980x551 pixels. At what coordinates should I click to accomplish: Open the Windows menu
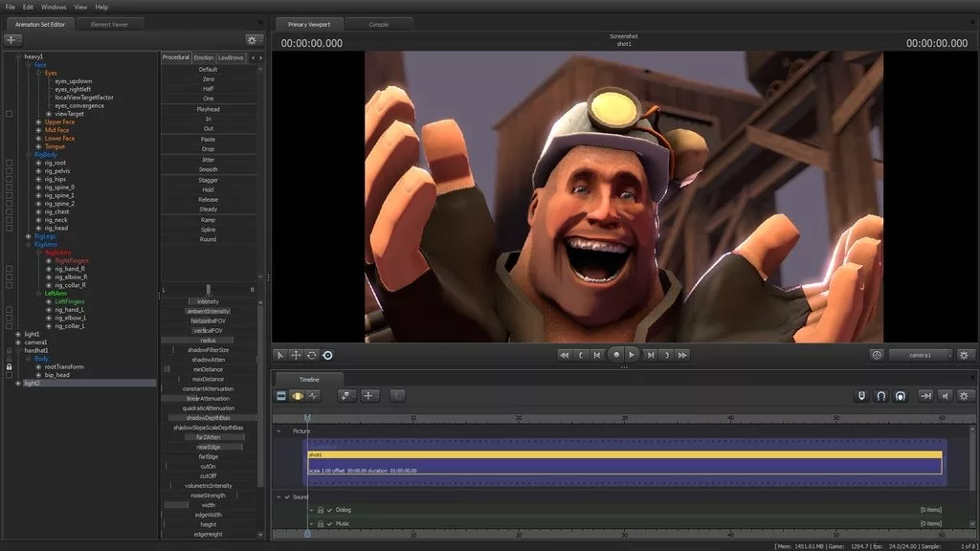pos(54,7)
